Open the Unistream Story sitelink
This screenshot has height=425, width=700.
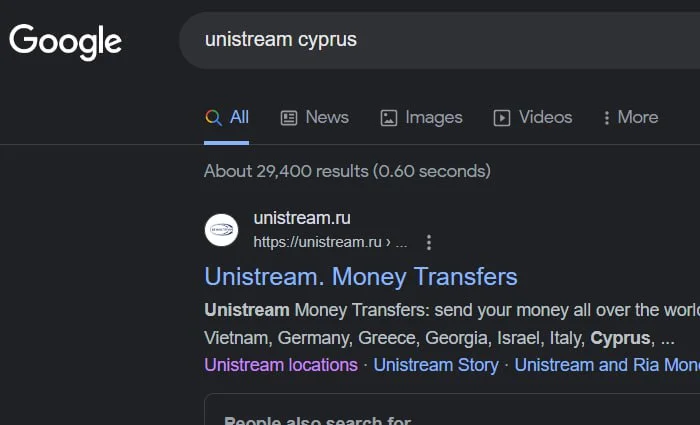(x=436, y=365)
